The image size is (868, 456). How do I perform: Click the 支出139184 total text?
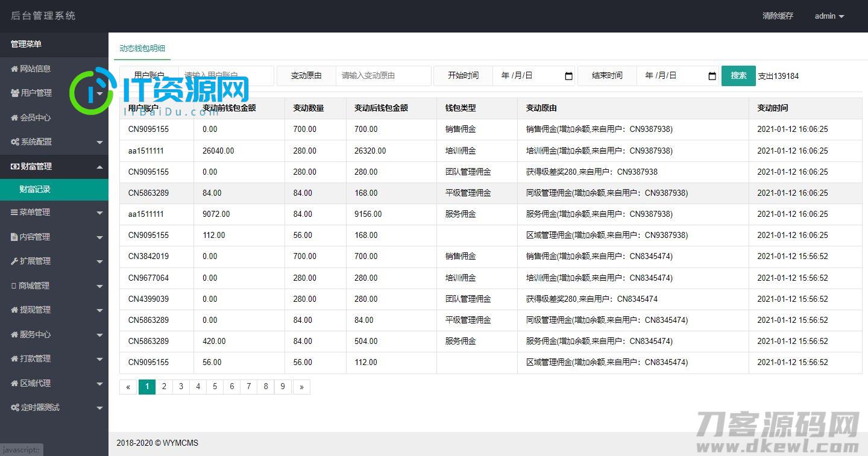778,76
